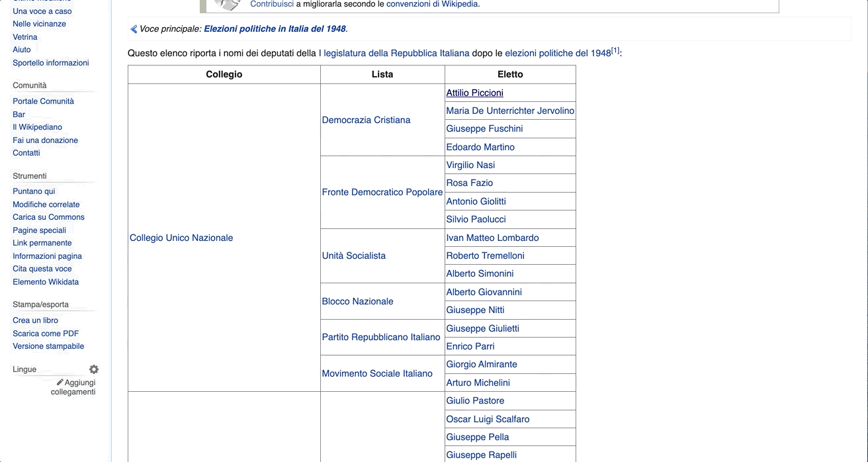The height and width of the screenshot is (462, 868).
Task: Click the pencil icon beside Aggiungi collegamenti
Action: click(60, 383)
